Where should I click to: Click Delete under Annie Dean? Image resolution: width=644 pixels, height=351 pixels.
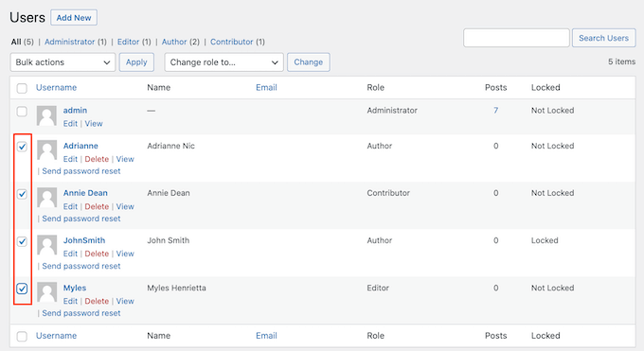point(97,206)
